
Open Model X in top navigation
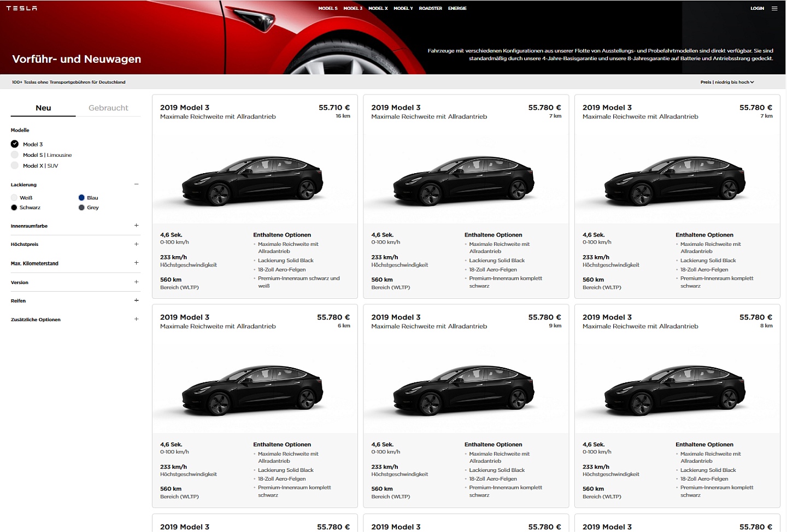(378, 8)
